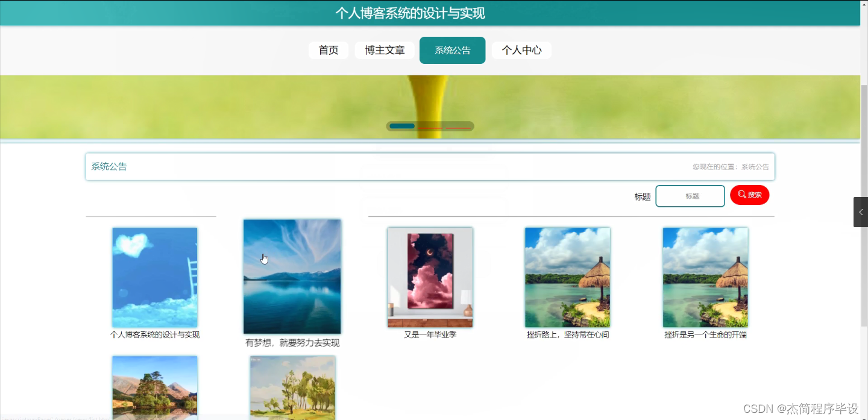Open the 系统公告 section header link
Screen dimensions: 868x420
point(108,166)
